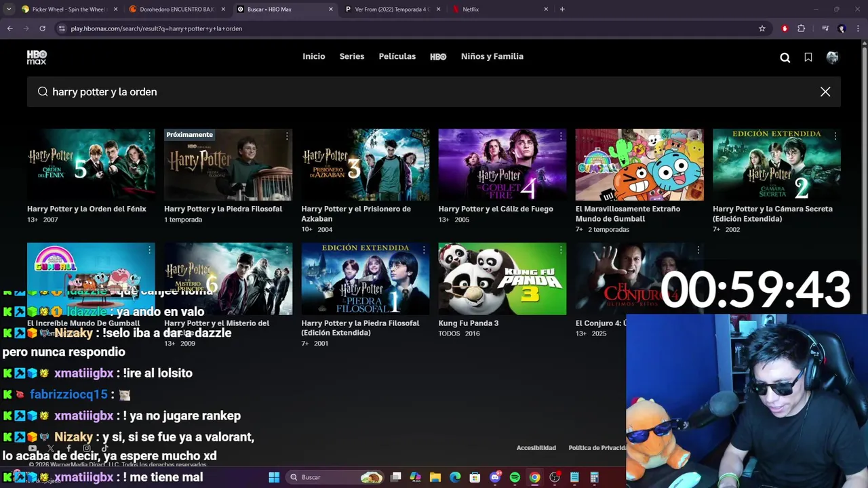Open OBS Studio from the taskbar

555,477
